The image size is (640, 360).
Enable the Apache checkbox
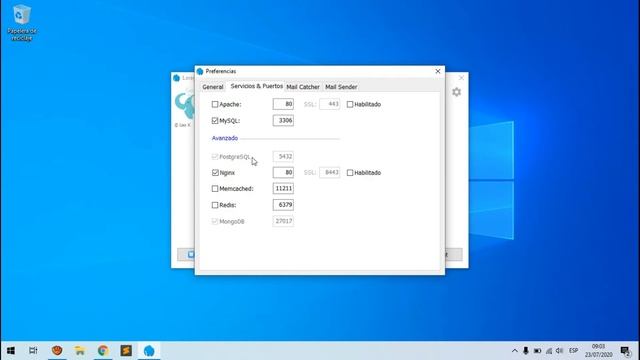[215, 104]
